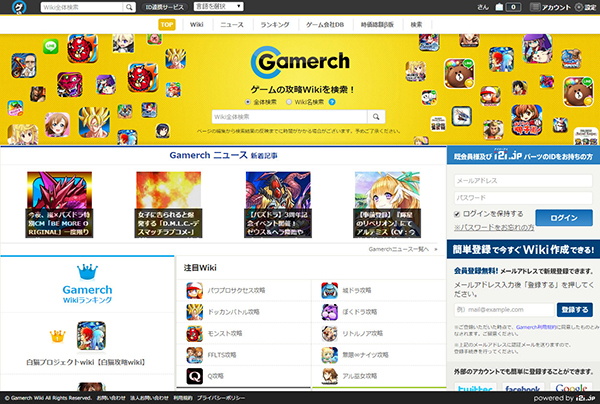The image size is (600, 404).
Task: Open the notification icon beside the 0 counter
Action: click(499, 7)
